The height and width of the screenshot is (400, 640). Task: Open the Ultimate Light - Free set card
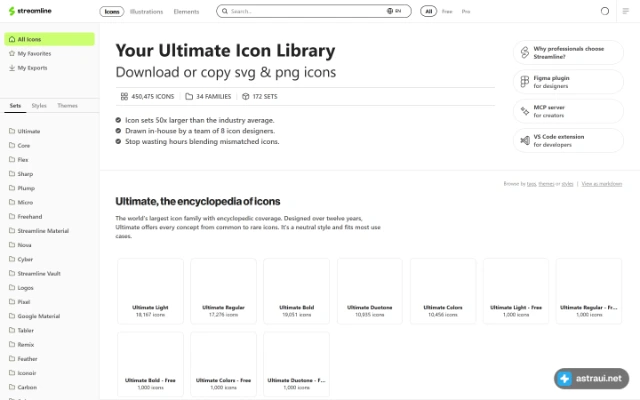(x=516, y=291)
